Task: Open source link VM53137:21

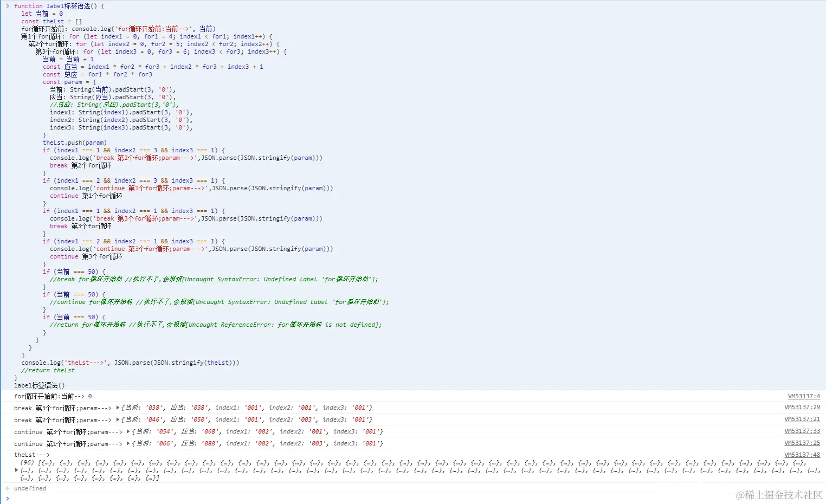Action: (802, 419)
